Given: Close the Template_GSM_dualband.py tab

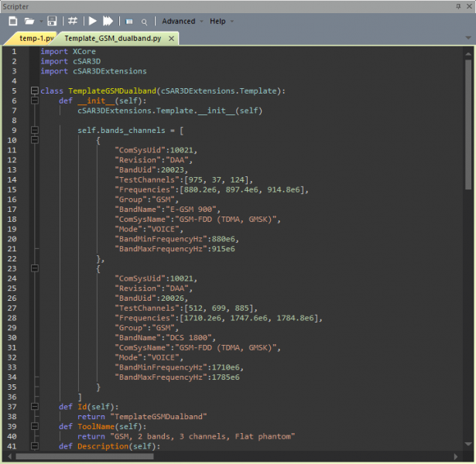Looking at the screenshot, I should point(171,37).
